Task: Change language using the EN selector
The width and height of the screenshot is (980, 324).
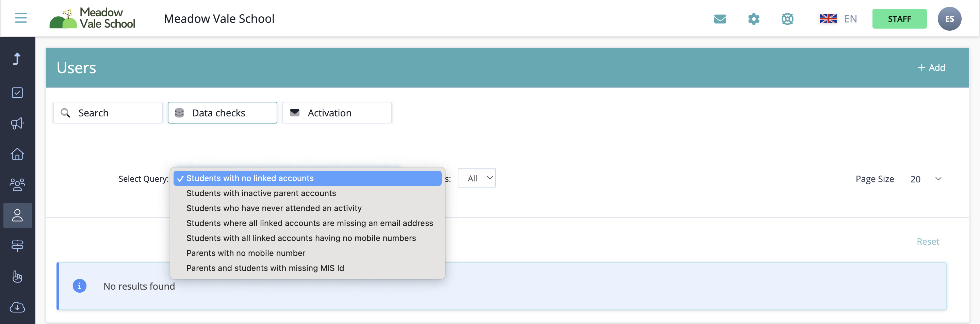Action: (838, 19)
